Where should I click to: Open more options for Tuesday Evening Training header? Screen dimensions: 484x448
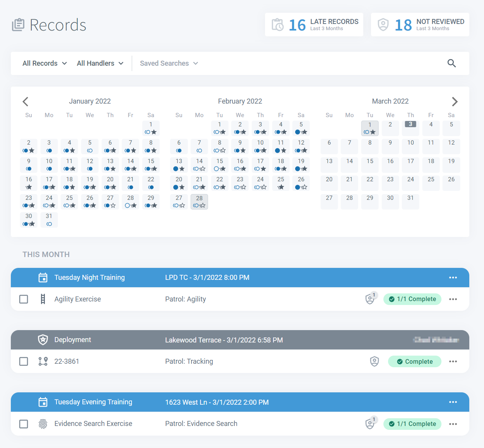(x=453, y=402)
